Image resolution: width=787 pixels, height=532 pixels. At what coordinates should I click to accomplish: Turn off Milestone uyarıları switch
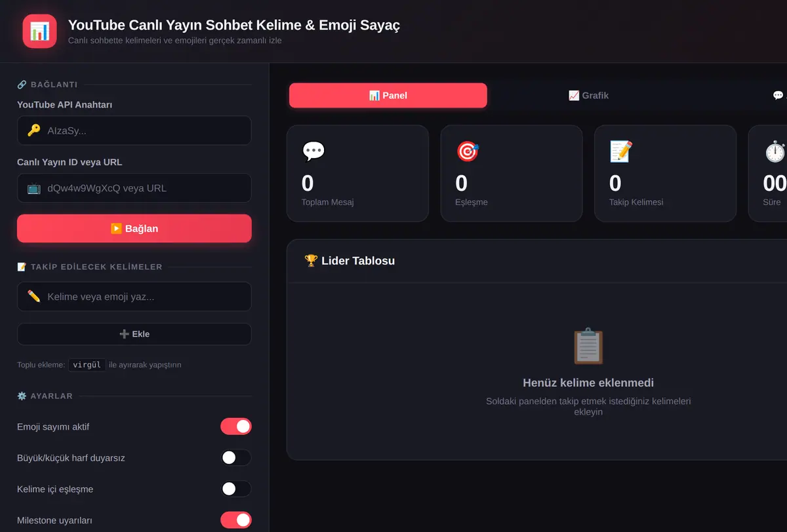click(x=236, y=520)
